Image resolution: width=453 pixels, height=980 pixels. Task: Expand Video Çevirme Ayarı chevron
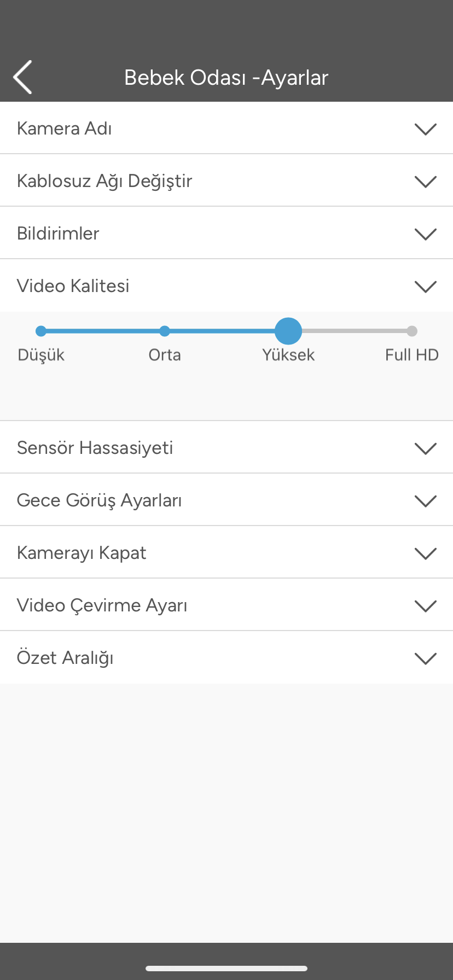tap(425, 606)
